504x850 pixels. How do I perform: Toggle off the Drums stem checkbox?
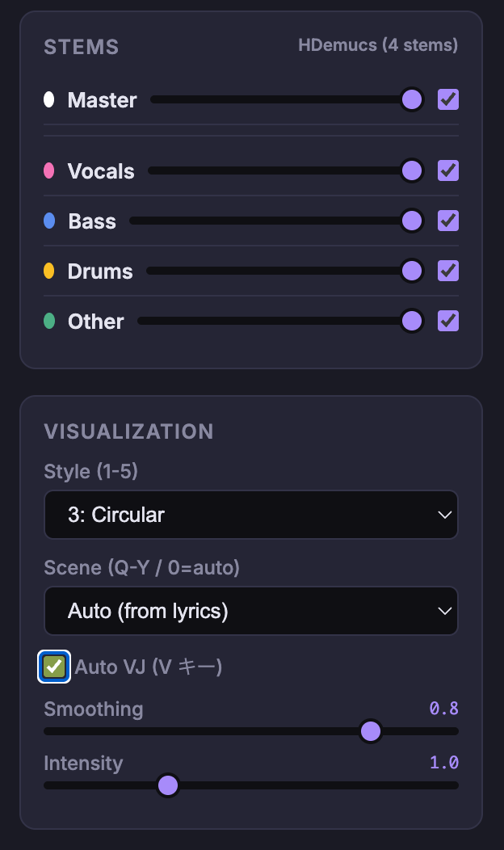pos(448,271)
